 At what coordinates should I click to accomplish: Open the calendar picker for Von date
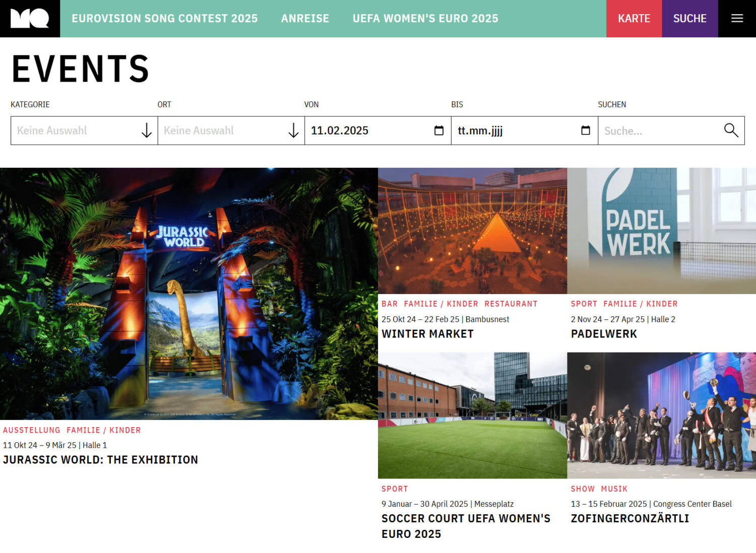[x=438, y=130]
